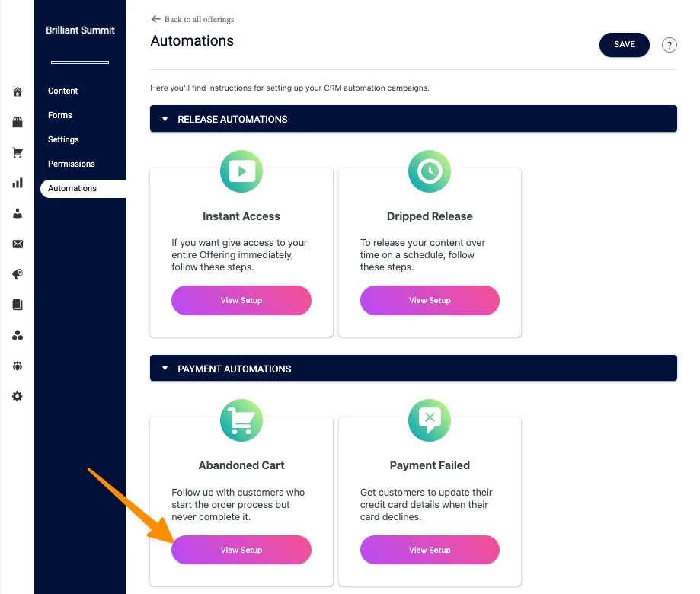Collapse the Release Automations section
This screenshot has width=700, height=594.
tap(165, 120)
